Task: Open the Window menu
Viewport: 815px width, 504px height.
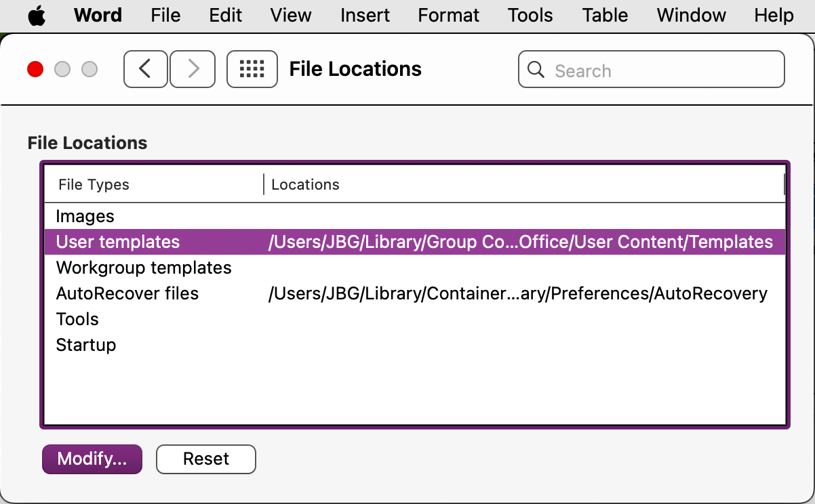Action: (x=692, y=15)
